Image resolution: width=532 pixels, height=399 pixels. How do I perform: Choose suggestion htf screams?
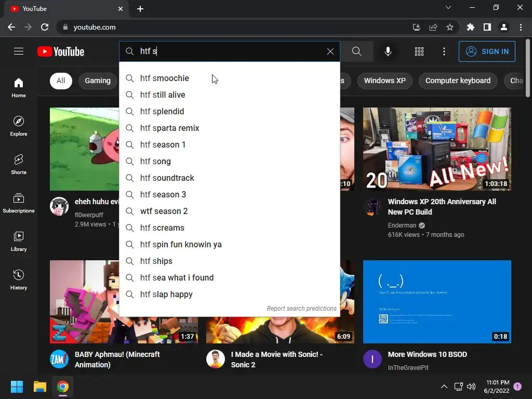[x=230, y=228]
